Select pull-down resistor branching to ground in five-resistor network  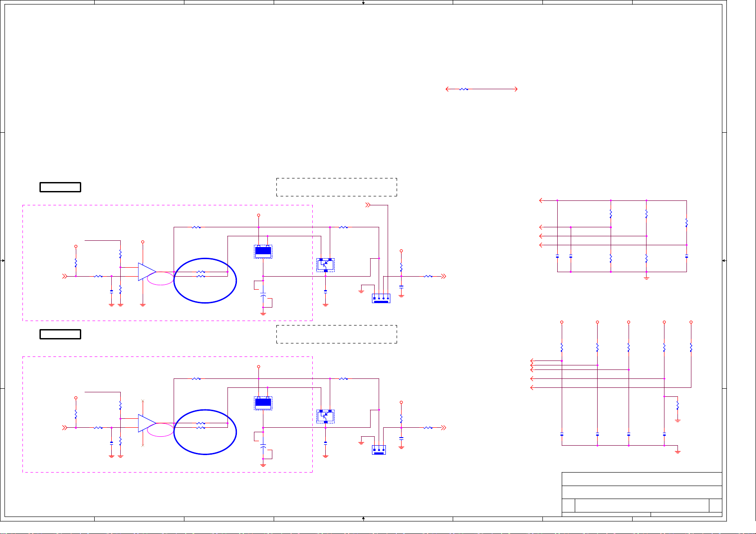(677, 406)
